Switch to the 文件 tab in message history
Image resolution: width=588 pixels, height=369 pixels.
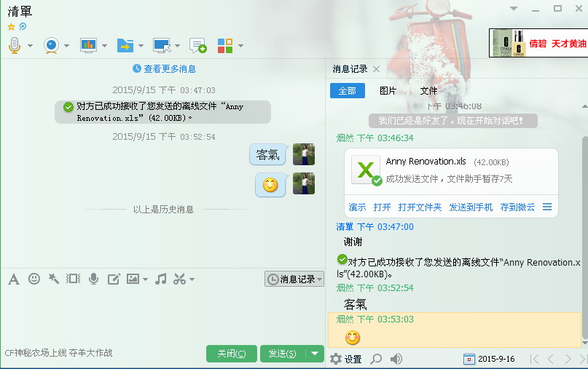[428, 91]
